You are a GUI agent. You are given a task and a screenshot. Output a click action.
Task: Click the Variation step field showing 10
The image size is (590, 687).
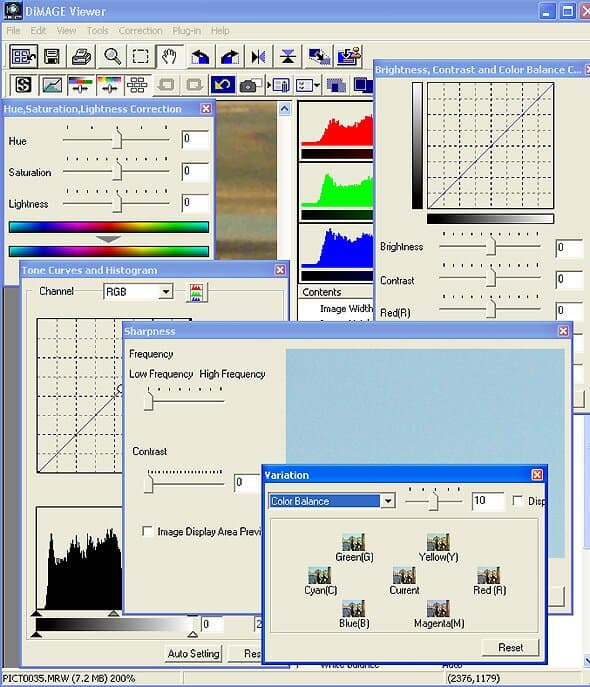click(488, 501)
